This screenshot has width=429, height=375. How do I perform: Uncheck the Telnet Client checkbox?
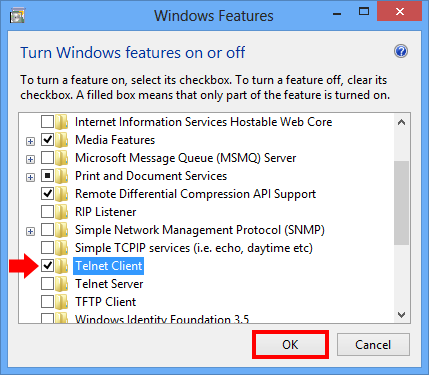pyautogui.click(x=47, y=266)
